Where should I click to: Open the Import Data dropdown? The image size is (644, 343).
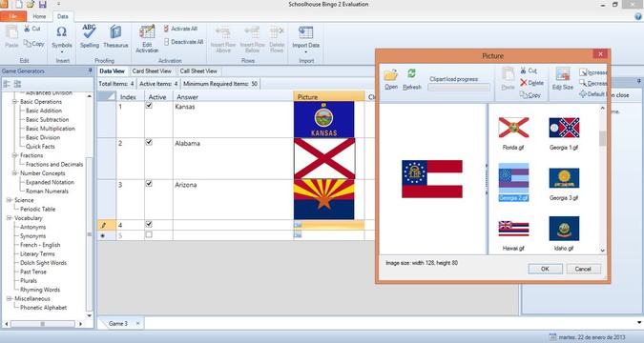[305, 39]
